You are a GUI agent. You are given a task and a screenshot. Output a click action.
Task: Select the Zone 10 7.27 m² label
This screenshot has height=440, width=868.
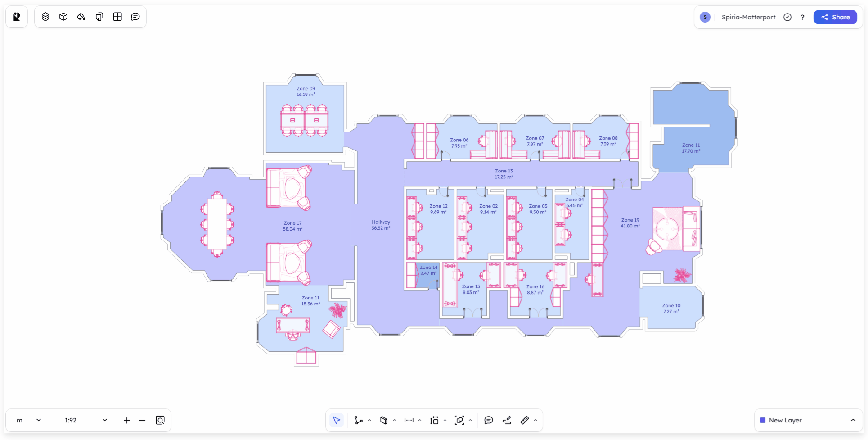click(x=671, y=308)
